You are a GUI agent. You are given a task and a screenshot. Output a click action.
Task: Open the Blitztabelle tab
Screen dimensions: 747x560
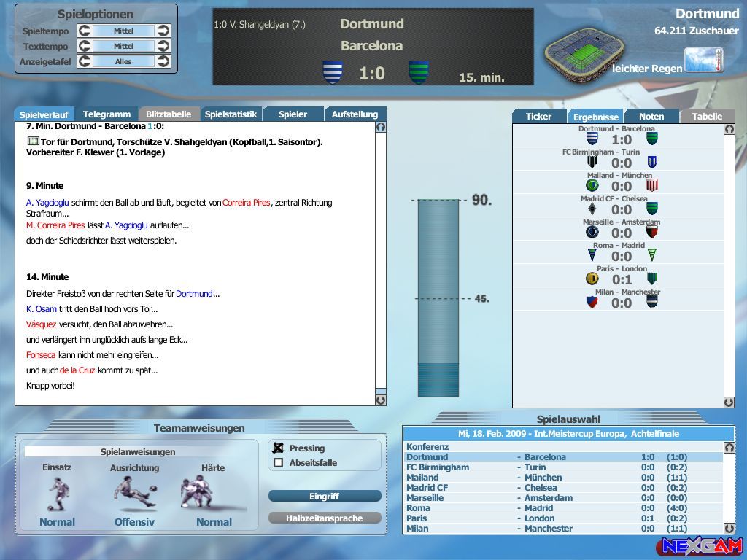[x=169, y=114]
